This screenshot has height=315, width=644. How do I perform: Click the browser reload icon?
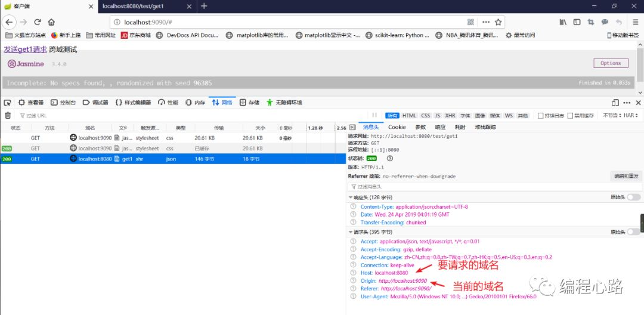pyautogui.click(x=38, y=21)
